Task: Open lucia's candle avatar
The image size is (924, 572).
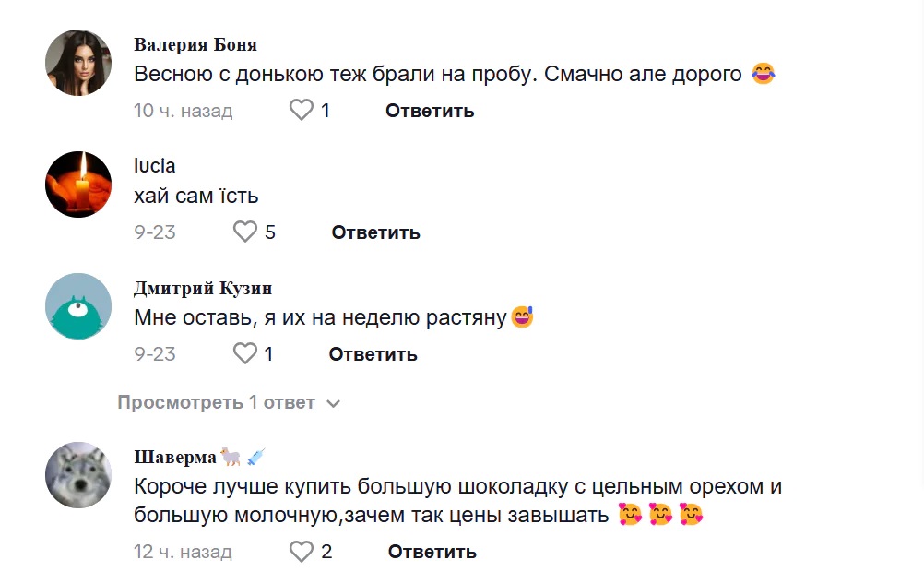Action: 78,185
